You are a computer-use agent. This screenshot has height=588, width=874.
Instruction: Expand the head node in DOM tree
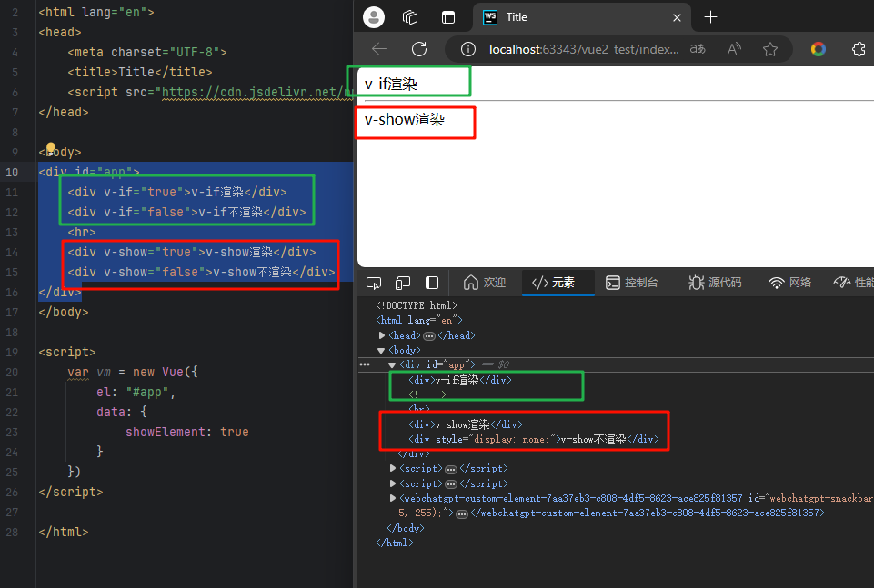(x=382, y=335)
